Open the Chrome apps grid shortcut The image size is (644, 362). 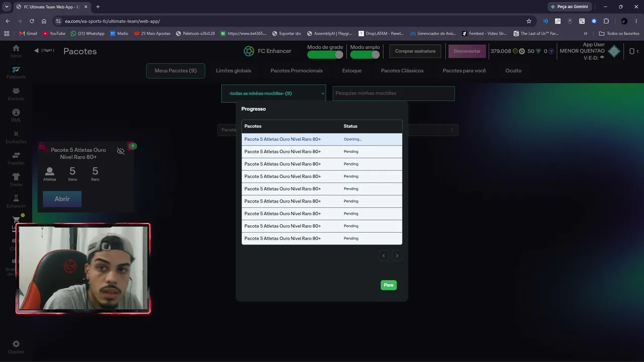[7, 34]
